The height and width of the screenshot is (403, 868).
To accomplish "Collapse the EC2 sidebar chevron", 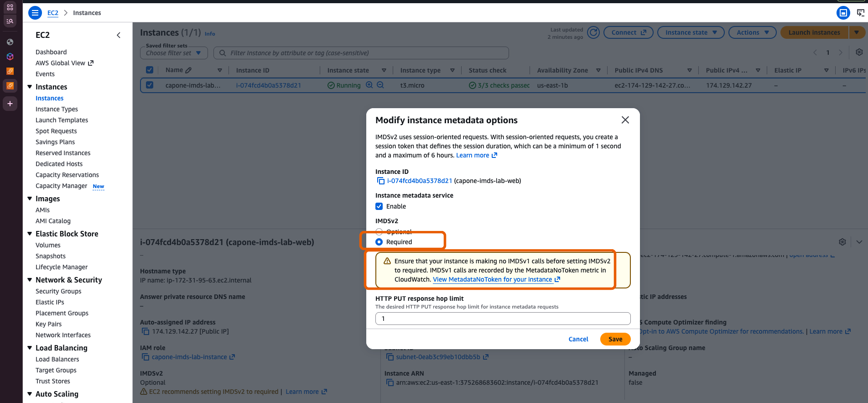I will [119, 35].
